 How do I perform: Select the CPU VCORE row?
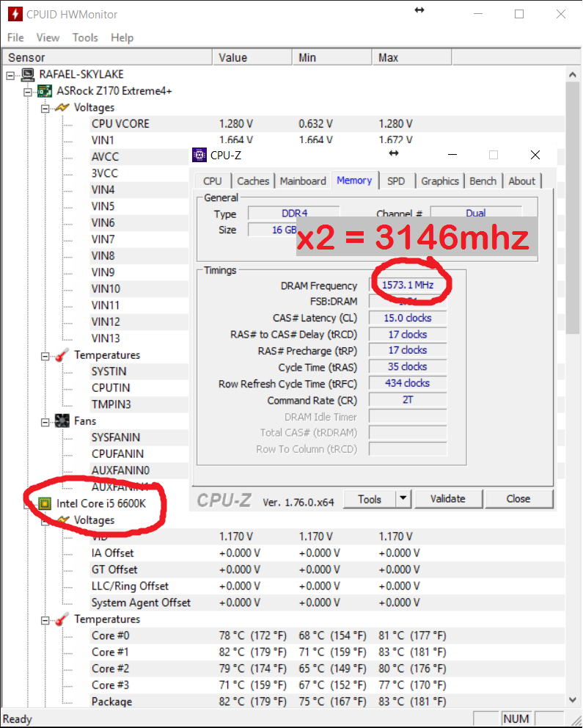tap(327, 125)
